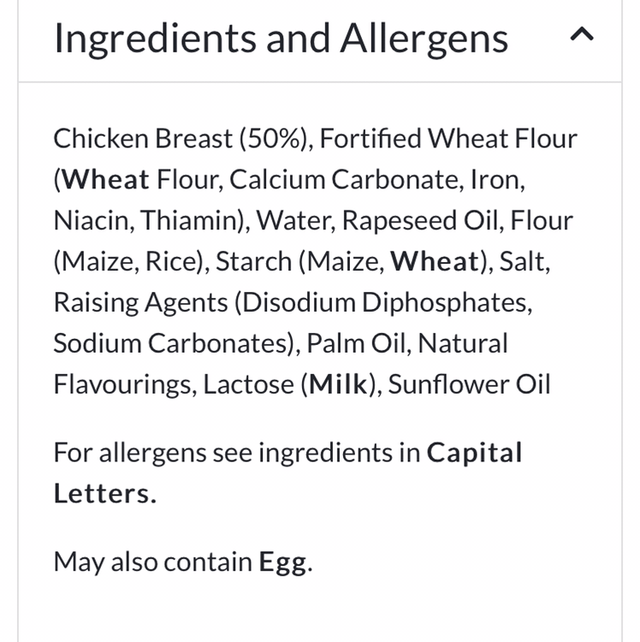
Task: Collapse the Ingredients and Allergens chevron
Action: click(581, 36)
